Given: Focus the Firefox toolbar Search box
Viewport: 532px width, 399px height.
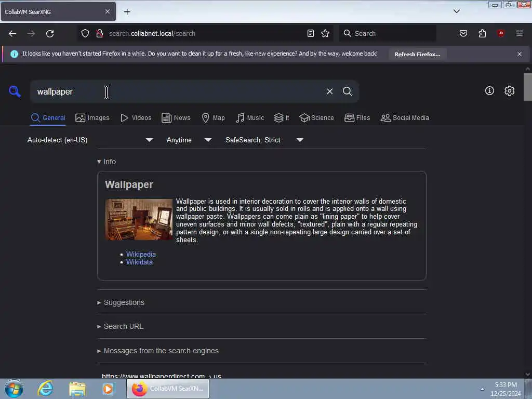Looking at the screenshot, I should pos(387,33).
